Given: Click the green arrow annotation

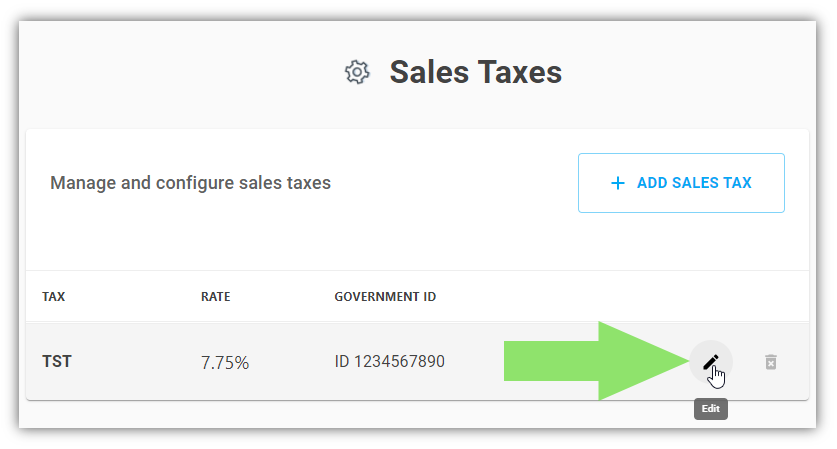Looking at the screenshot, I should [x=596, y=361].
